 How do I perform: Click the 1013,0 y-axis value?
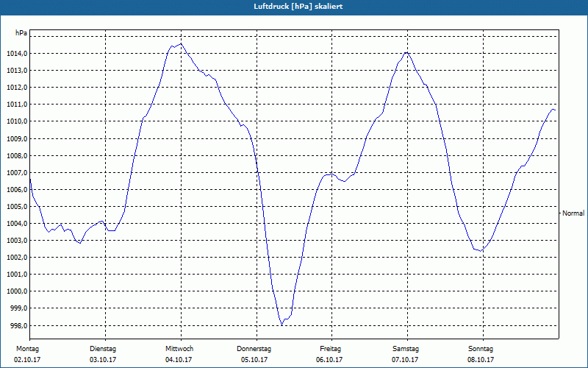coord(17,71)
